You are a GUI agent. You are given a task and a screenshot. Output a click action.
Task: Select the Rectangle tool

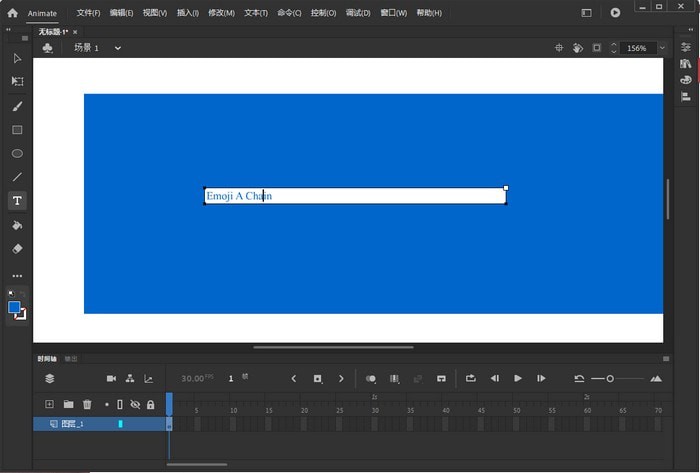tap(17, 130)
